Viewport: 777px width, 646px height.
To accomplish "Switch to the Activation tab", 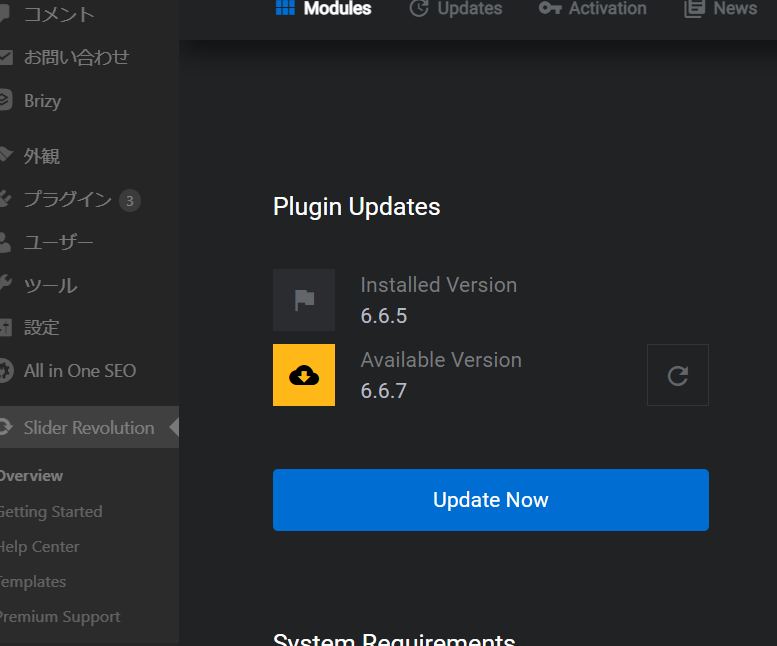I will [x=607, y=8].
